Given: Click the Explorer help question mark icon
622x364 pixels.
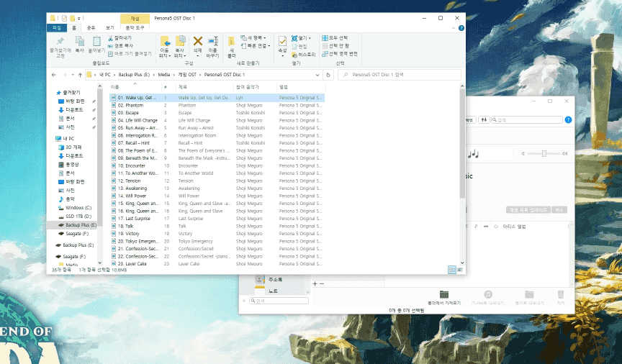Looking at the screenshot, I should point(461,28).
